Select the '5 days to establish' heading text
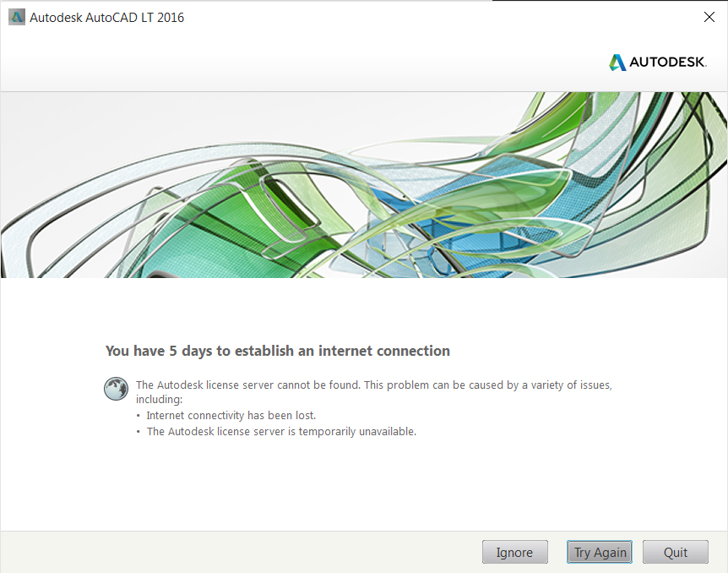Screen dimensions: 728x573 click(278, 351)
